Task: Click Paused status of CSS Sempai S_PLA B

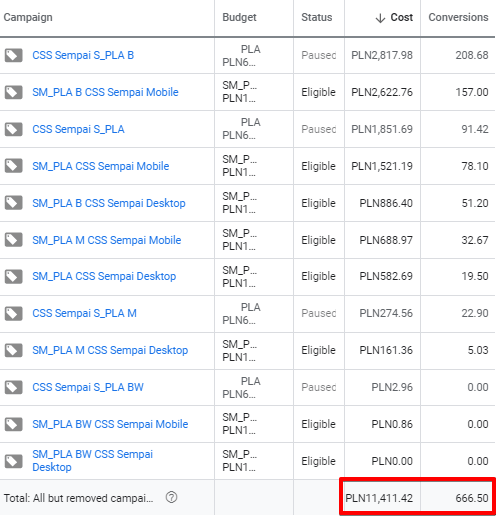Action: point(319,55)
